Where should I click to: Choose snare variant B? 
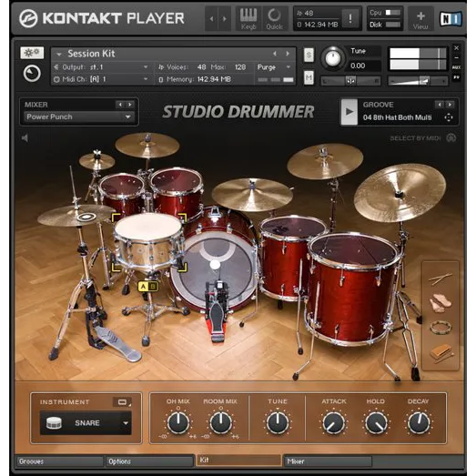pyautogui.click(x=153, y=287)
